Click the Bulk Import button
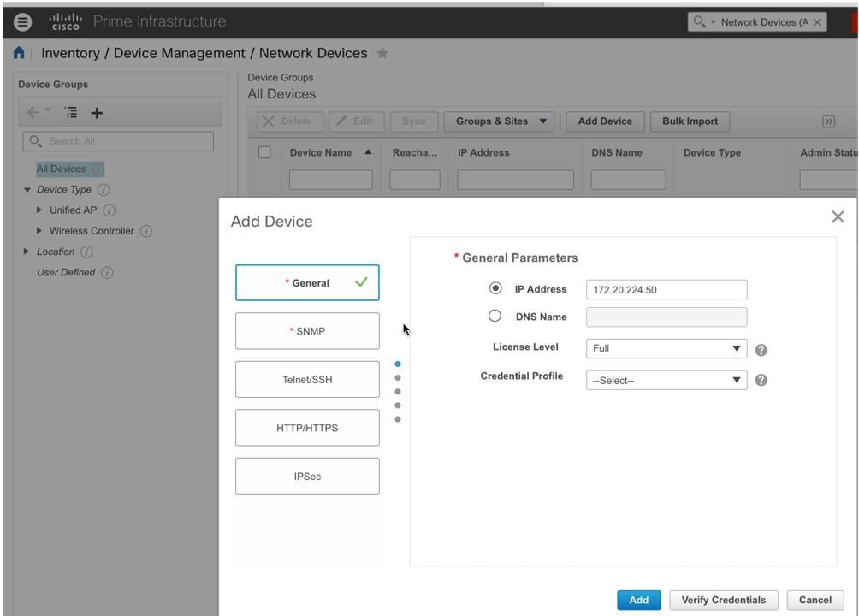 (x=690, y=121)
